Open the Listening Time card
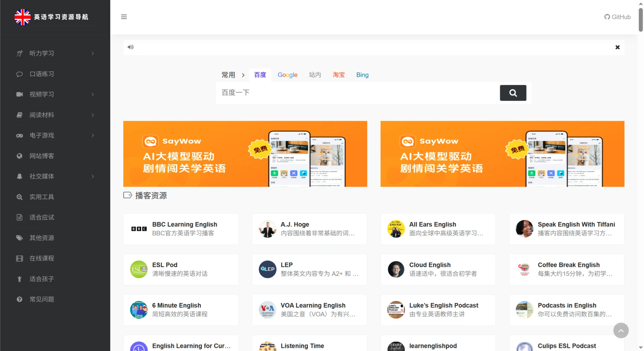 tap(309, 343)
